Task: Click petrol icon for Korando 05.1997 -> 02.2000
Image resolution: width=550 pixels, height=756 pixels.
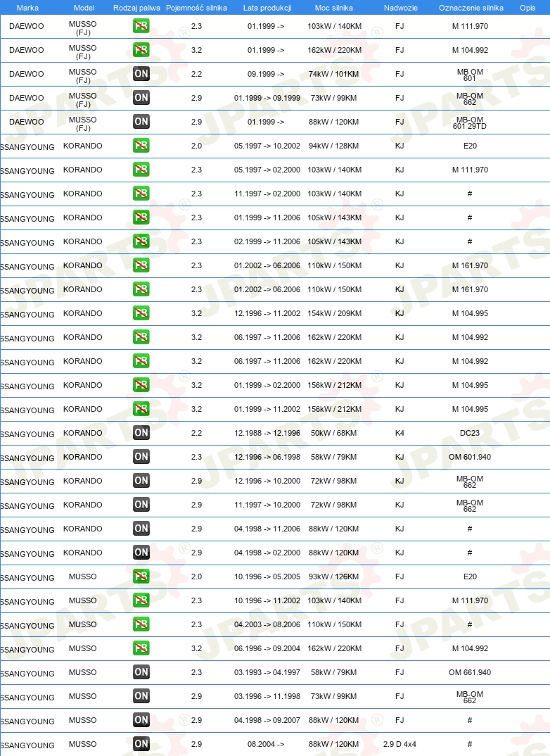Action: click(x=141, y=169)
